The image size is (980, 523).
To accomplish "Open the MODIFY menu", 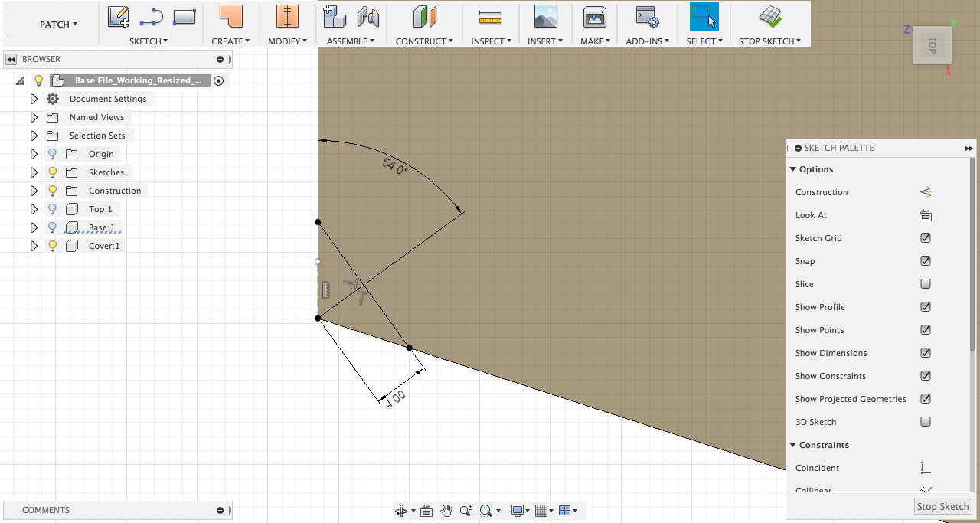I will (287, 41).
